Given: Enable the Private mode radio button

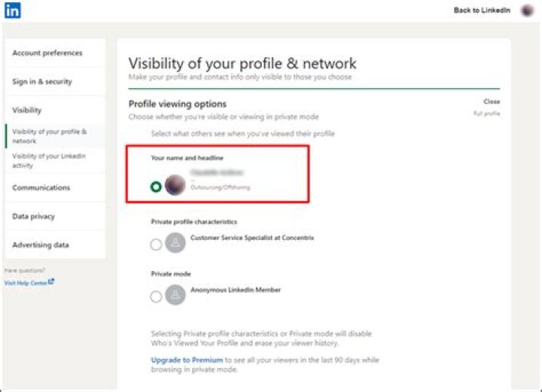Looking at the screenshot, I should click(x=156, y=296).
